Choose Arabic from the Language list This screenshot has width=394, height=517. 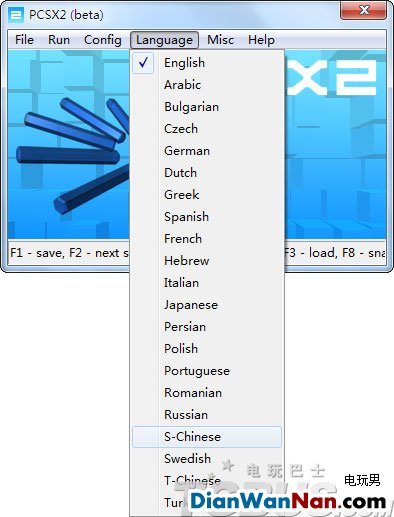[207, 85]
